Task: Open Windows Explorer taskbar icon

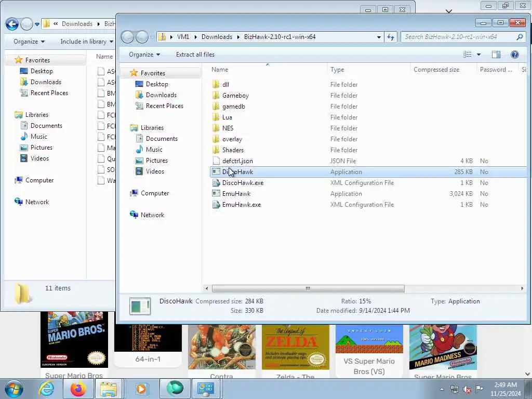Action: [108, 389]
